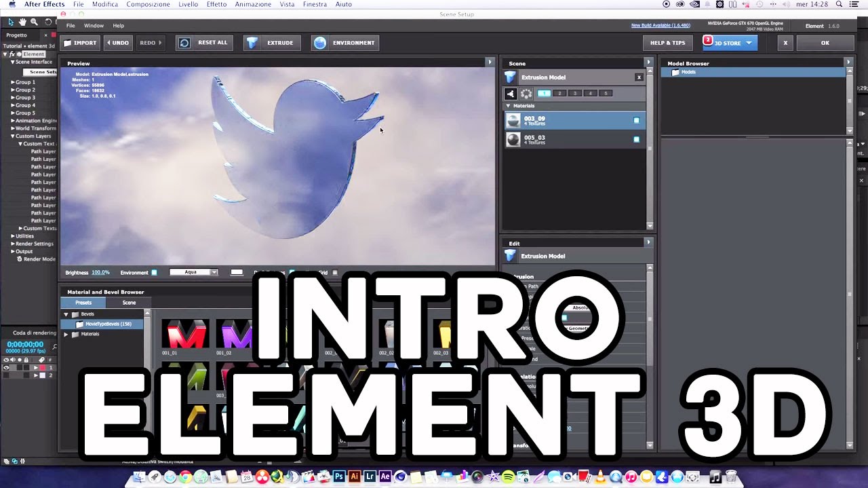868x488 pixels.
Task: Click the Edit panel arrow button
Action: tap(648, 242)
